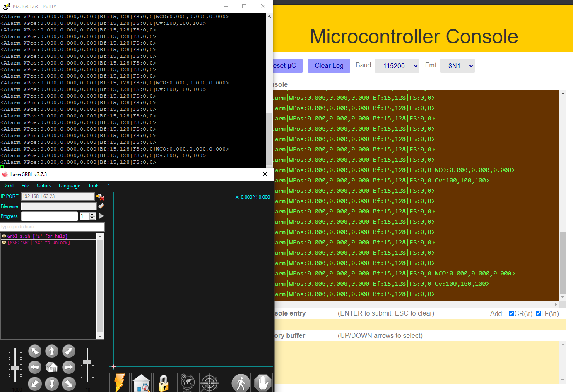Click the 'type gcode here' input field
Screen dimensions: 573x392
52,227
